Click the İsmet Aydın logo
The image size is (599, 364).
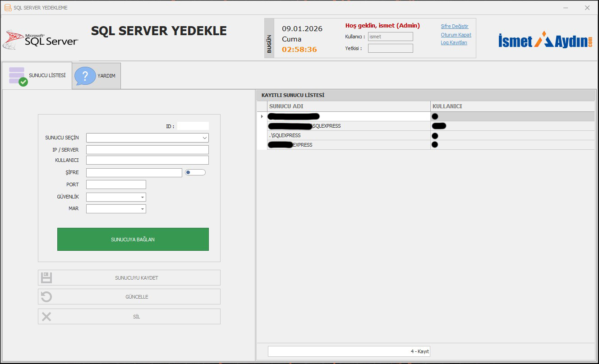(545, 40)
